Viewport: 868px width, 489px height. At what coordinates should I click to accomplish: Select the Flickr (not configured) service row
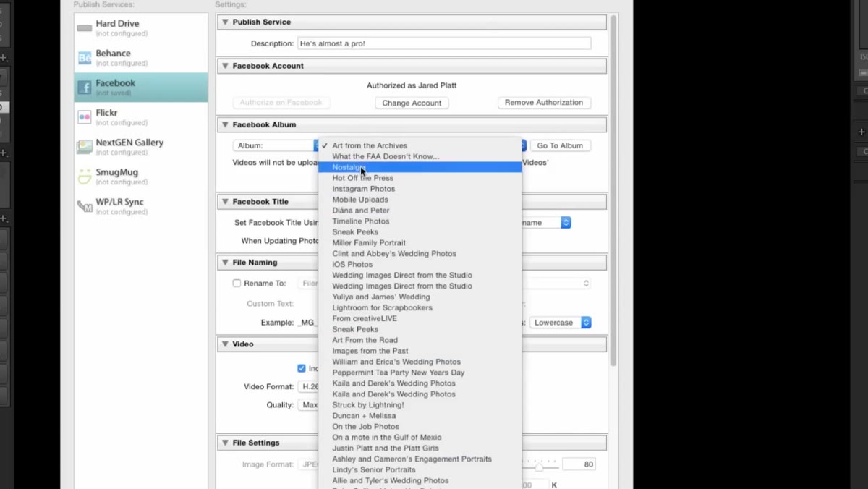click(x=141, y=117)
